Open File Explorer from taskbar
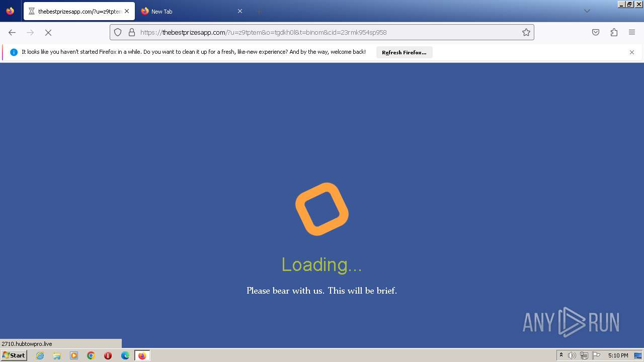644x362 pixels. pos(57,355)
